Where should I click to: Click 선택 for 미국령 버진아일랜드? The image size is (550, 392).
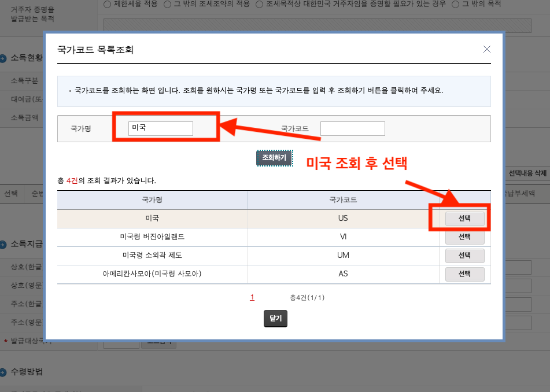tap(464, 236)
